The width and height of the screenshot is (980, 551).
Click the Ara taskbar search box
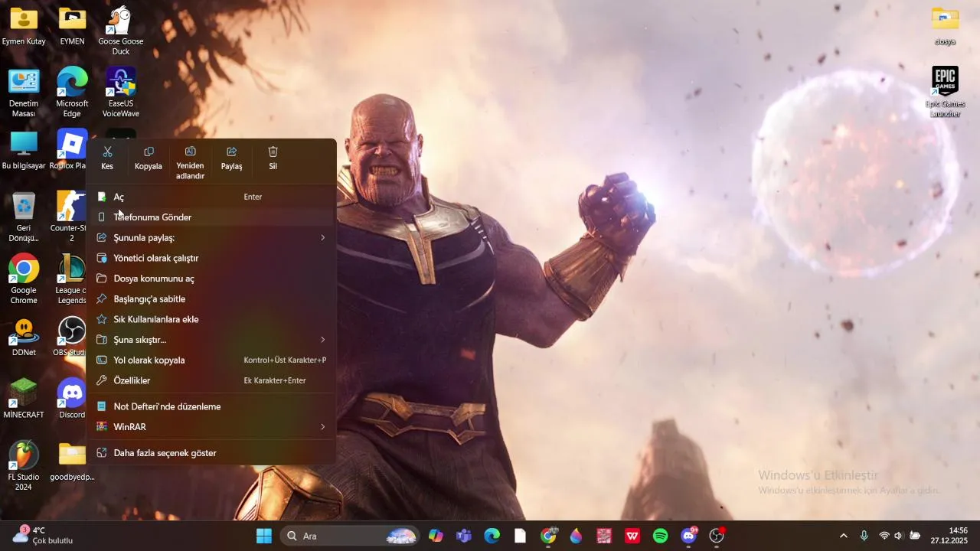pyautogui.click(x=351, y=536)
